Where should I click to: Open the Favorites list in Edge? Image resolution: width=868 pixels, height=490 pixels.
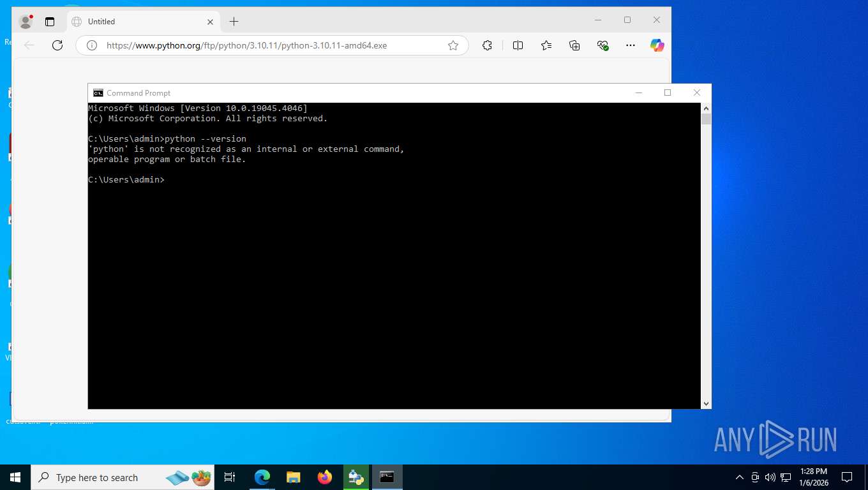[546, 45]
